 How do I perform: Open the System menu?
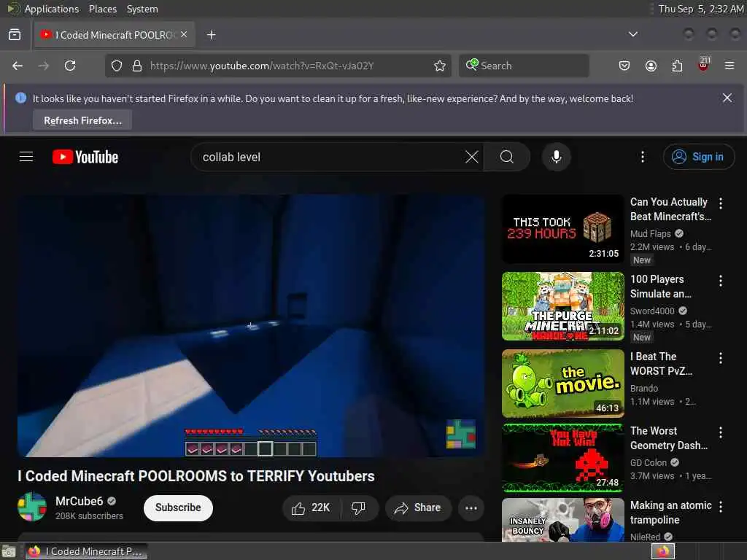[x=142, y=9]
